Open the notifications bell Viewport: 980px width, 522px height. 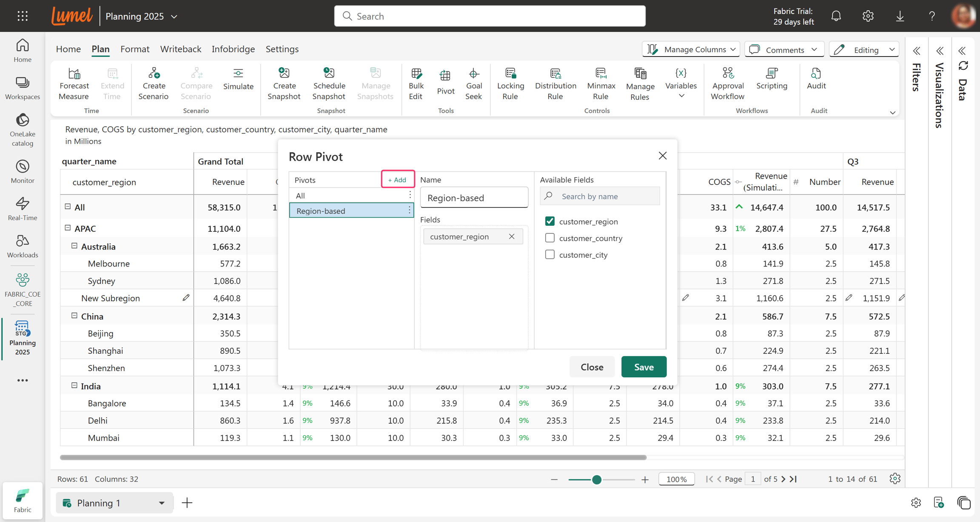(x=836, y=16)
